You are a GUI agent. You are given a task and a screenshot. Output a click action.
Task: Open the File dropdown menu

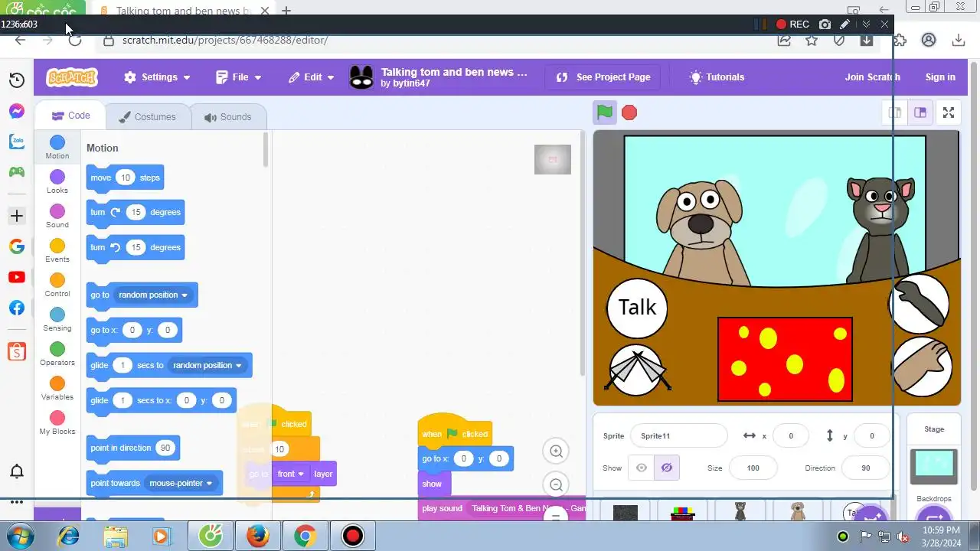tap(239, 77)
